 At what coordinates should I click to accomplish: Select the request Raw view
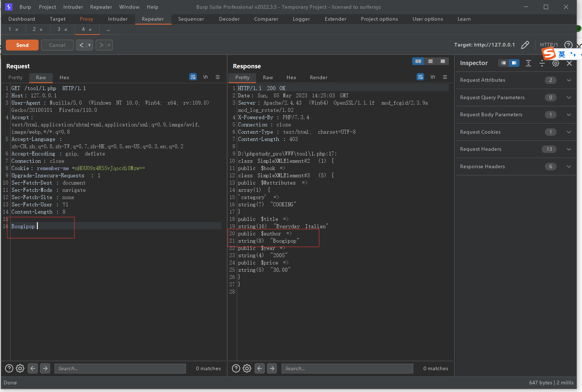pos(41,77)
